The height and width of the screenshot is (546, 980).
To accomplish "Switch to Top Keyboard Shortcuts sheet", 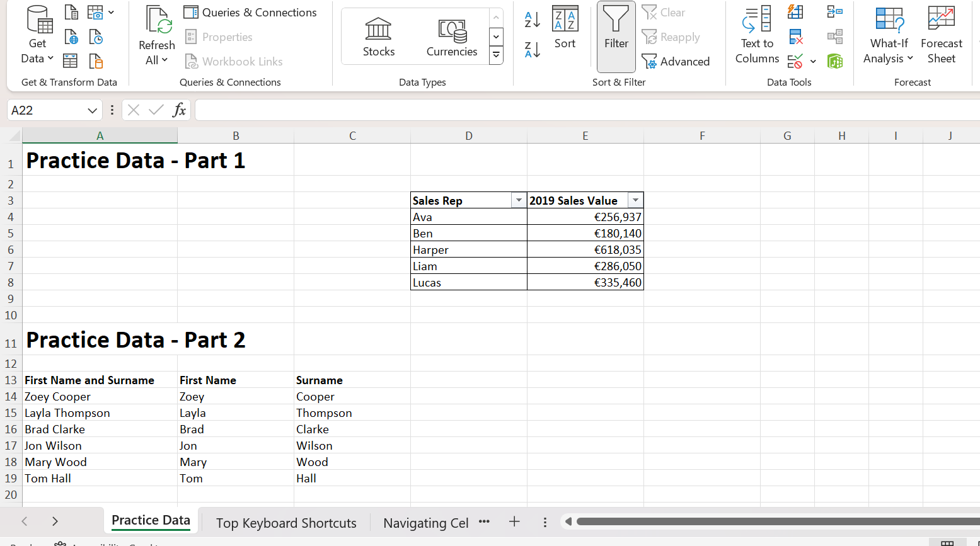I will pyautogui.click(x=286, y=523).
